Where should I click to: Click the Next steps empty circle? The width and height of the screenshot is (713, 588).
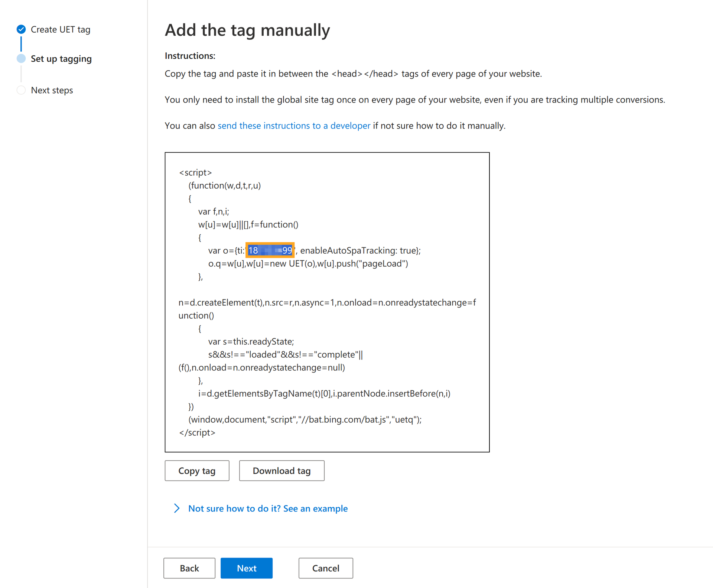click(x=21, y=90)
